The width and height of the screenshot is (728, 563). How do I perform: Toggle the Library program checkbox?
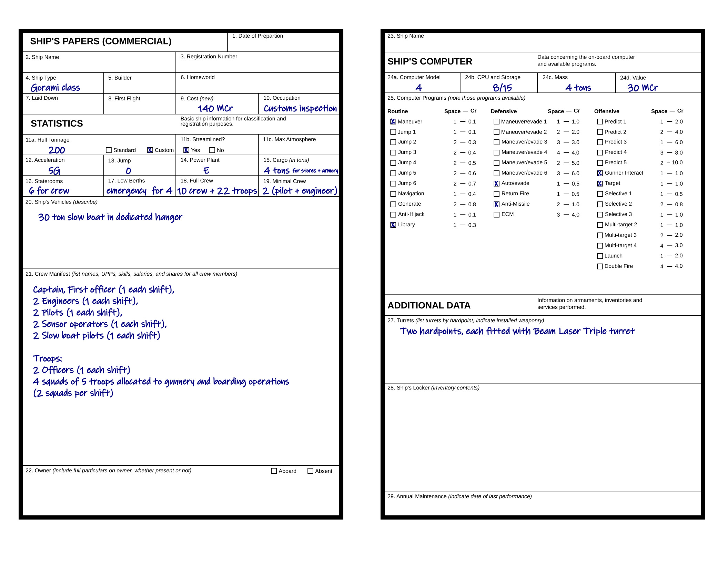click(x=393, y=225)
